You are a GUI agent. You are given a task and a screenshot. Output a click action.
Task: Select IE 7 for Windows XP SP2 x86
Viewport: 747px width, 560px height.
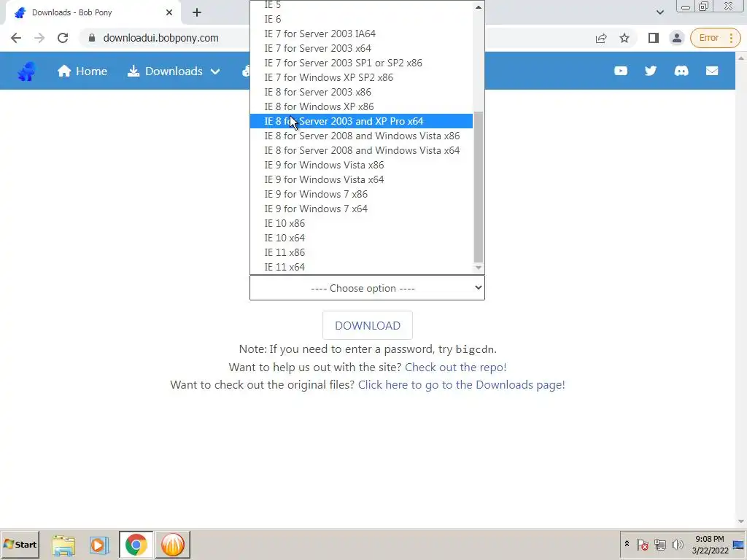[361, 77]
